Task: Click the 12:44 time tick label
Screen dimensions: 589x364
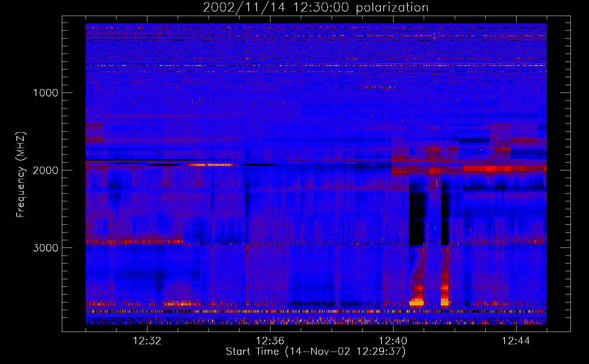Action: (x=516, y=341)
